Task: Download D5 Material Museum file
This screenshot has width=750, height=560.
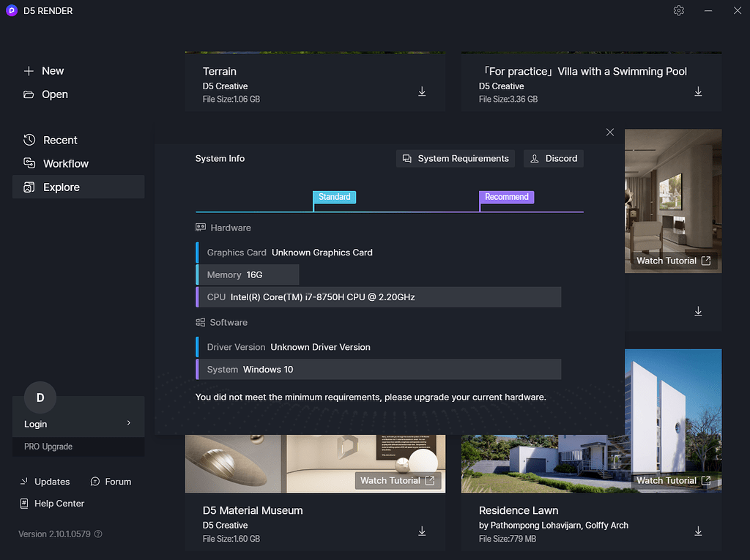Action: click(x=422, y=531)
